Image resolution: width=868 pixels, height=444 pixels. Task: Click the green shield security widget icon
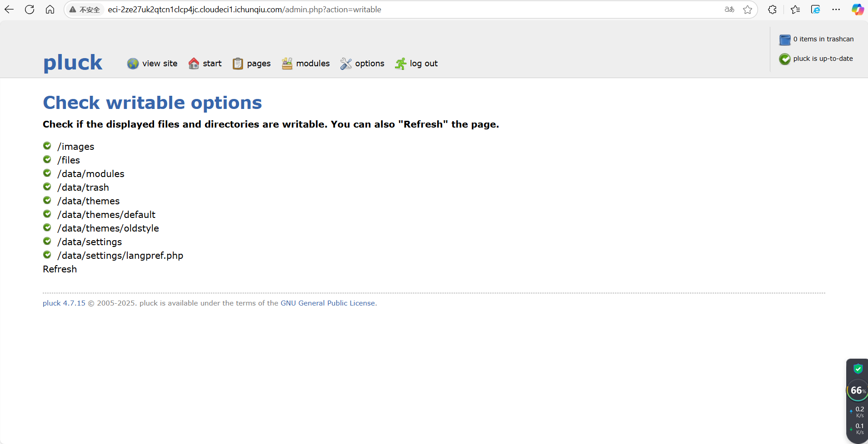(x=858, y=369)
